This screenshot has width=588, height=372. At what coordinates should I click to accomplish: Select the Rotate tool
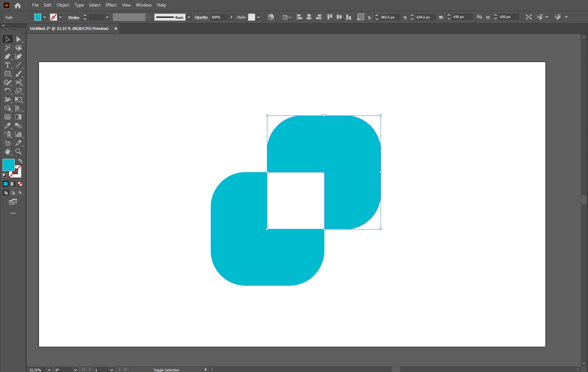click(x=7, y=91)
